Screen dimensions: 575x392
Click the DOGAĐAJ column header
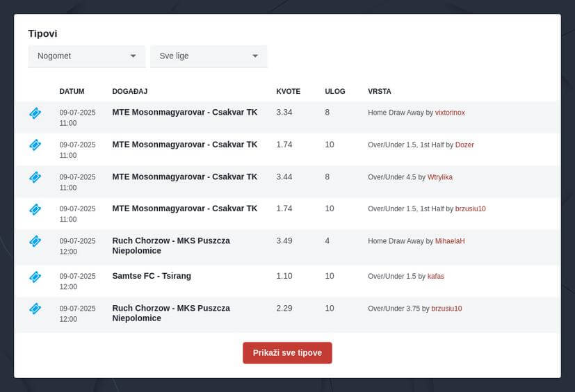[x=130, y=91]
